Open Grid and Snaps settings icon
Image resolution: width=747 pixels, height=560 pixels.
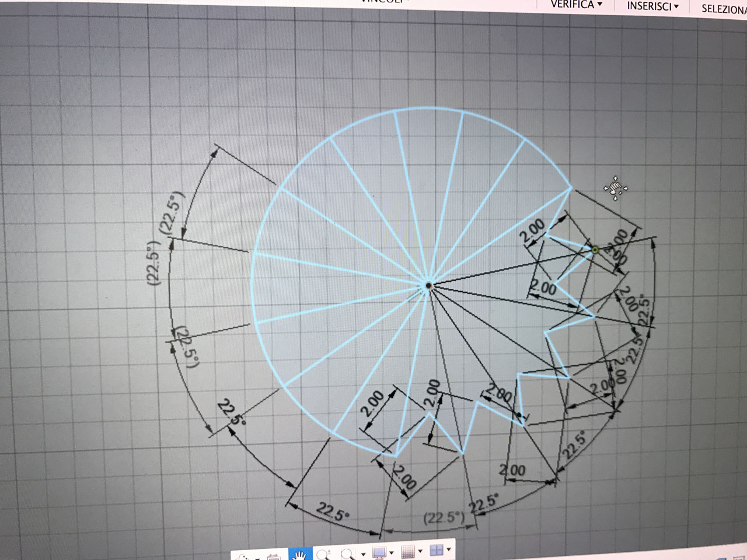tap(408, 551)
